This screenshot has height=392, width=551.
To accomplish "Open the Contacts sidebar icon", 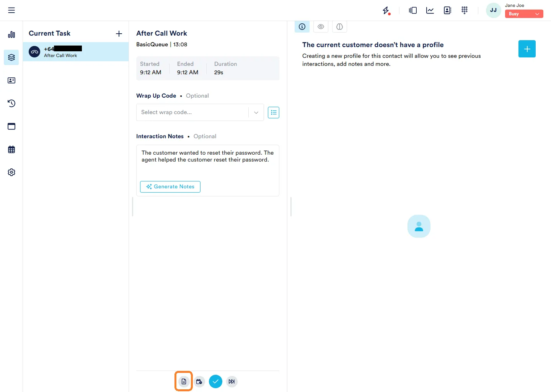I will tap(11, 80).
